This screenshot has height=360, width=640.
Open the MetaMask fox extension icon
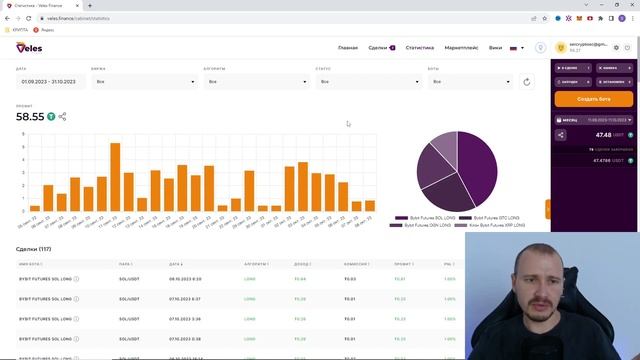579,18
